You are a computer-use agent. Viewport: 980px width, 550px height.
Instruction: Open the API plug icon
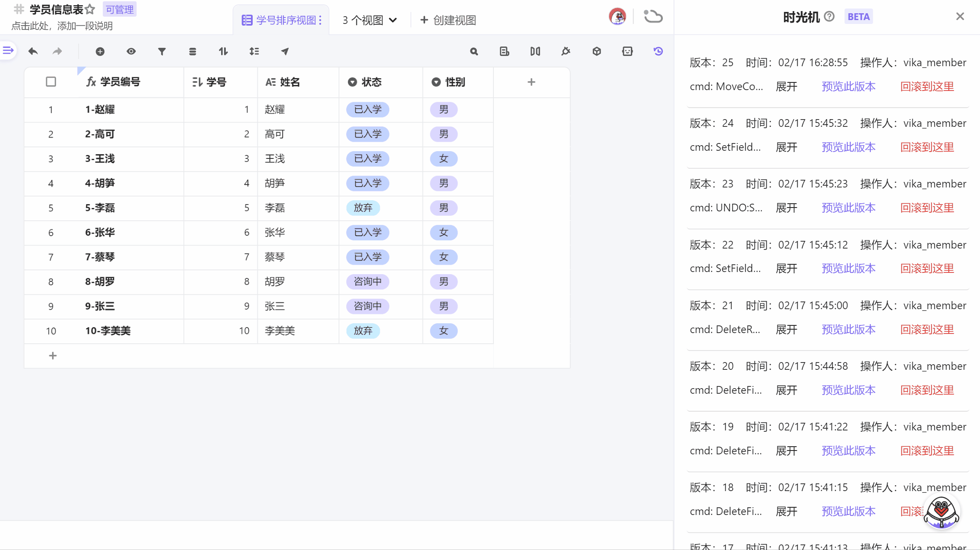566,51
